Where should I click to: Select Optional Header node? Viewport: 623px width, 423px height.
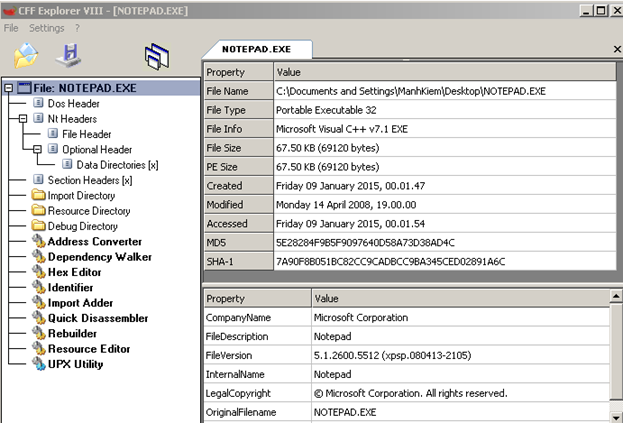pos(97,150)
